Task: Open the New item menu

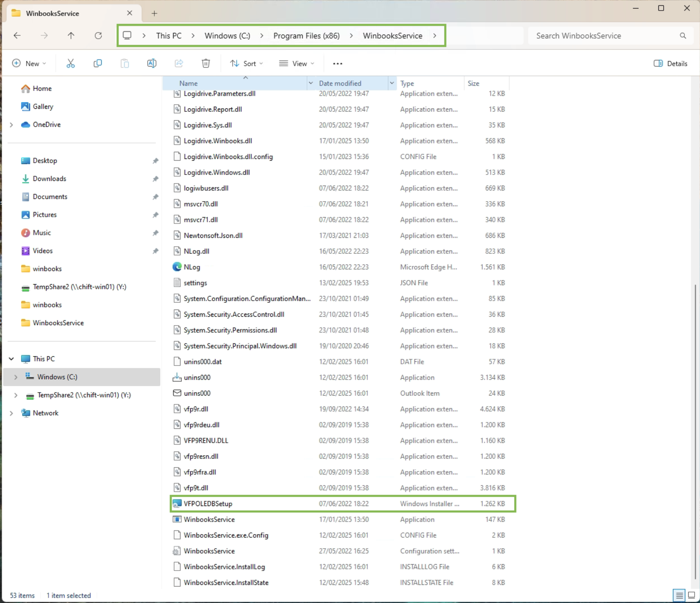Action: [29, 64]
